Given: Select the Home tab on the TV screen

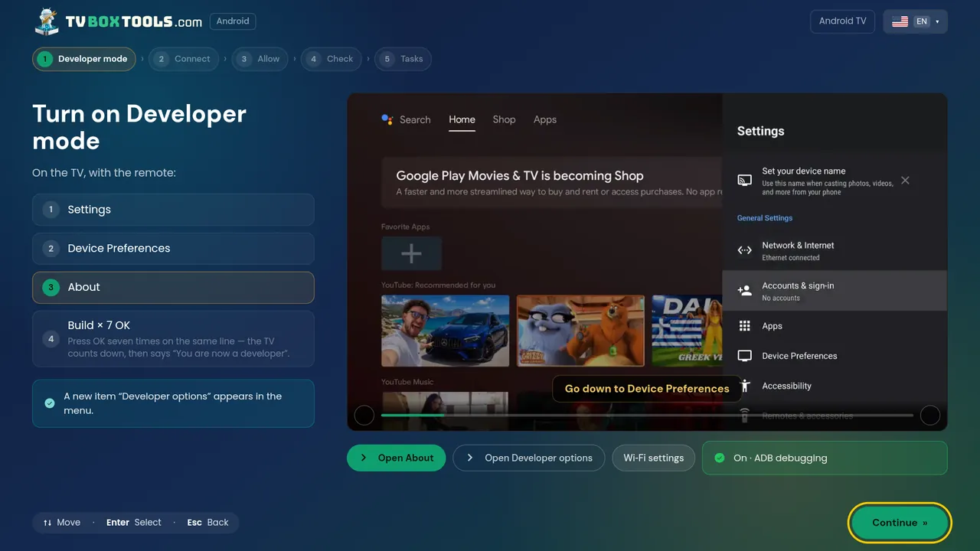Looking at the screenshot, I should tap(462, 119).
